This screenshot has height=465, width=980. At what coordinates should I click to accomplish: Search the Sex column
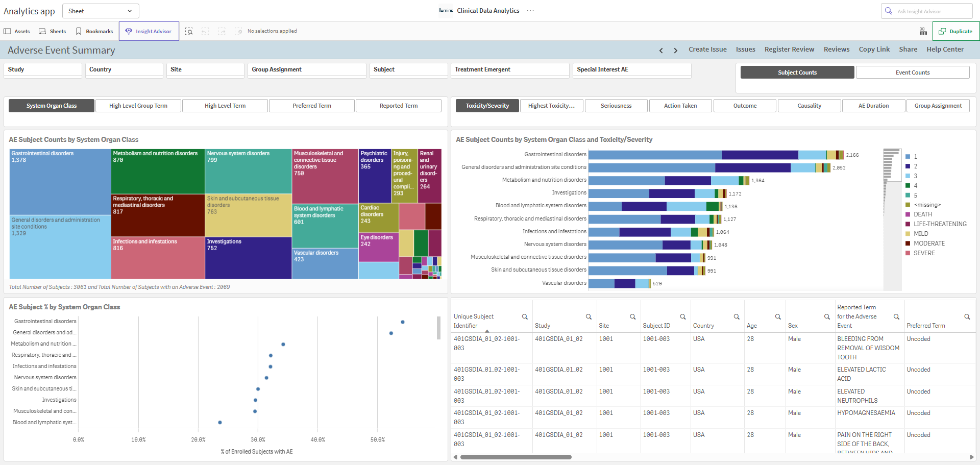coord(827,317)
